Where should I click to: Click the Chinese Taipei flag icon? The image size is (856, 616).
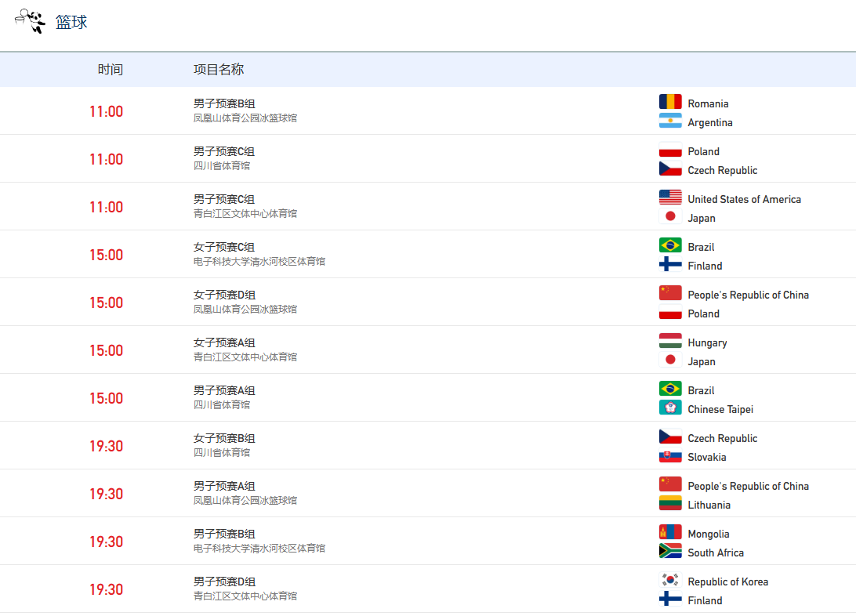(670, 408)
